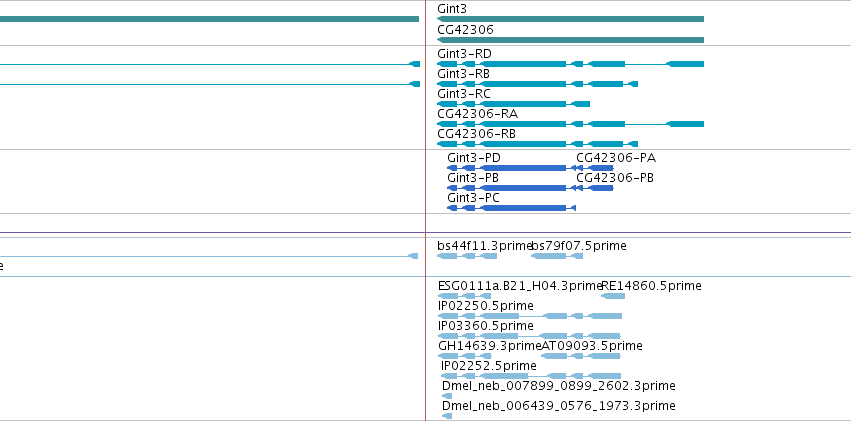
Task: Select the Dmel_neb_007899 small feature block
Action: click(x=447, y=397)
